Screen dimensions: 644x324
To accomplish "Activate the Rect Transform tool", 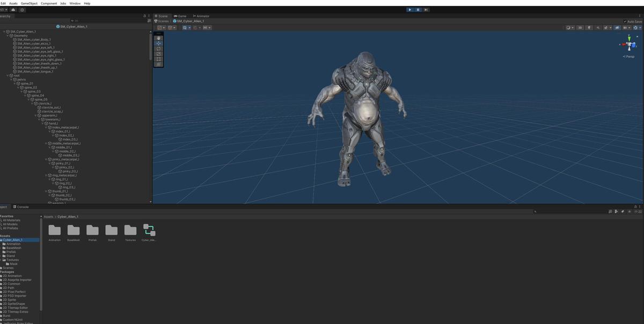I will tap(159, 59).
